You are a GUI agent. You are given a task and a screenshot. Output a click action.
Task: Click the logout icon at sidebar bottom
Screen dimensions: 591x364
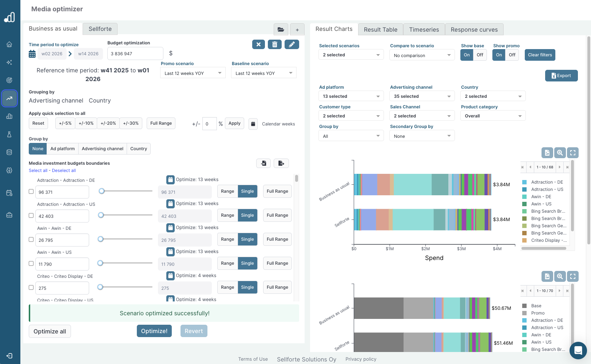coord(9,355)
